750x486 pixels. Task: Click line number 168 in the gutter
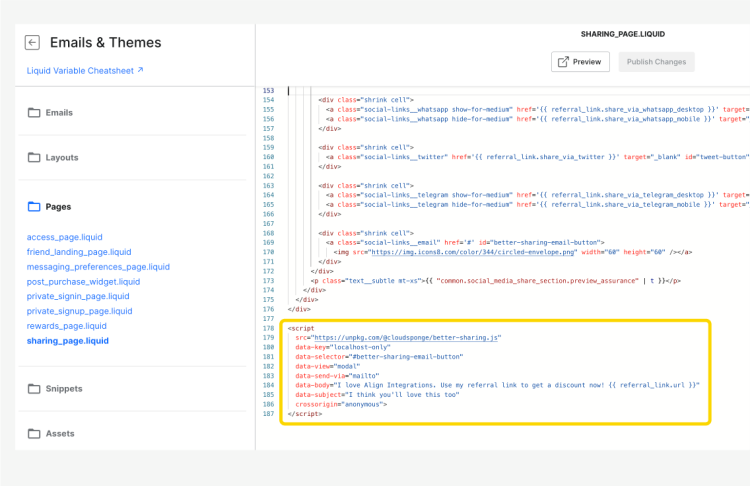point(268,233)
